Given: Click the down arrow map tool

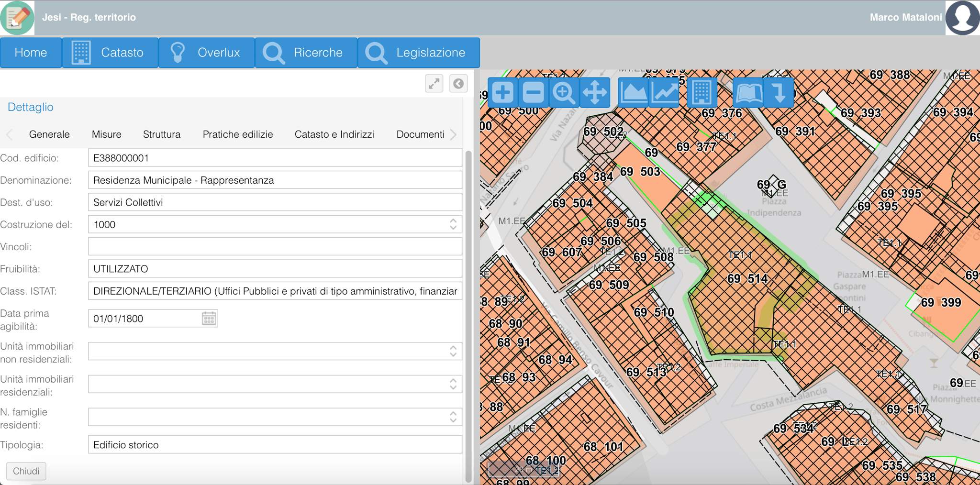Looking at the screenshot, I should 779,92.
